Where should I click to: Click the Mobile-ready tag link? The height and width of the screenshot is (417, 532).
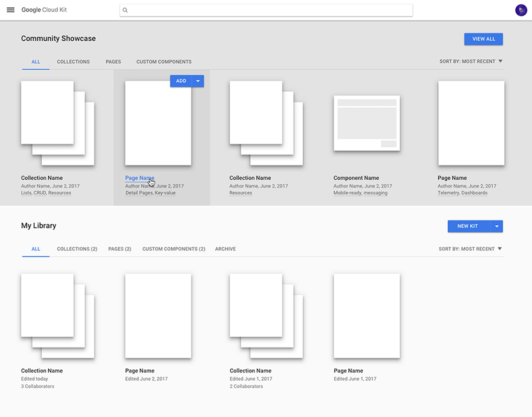coord(347,193)
